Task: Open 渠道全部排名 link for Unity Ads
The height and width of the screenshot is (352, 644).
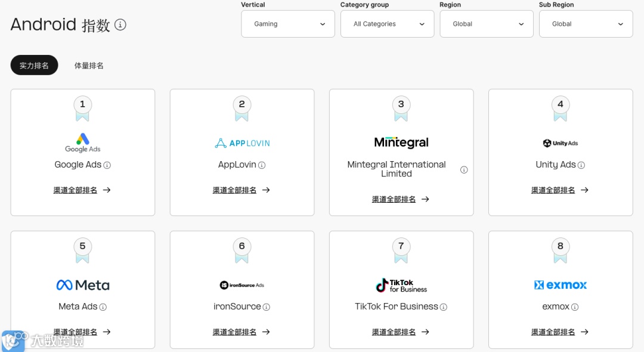Action: (x=560, y=190)
